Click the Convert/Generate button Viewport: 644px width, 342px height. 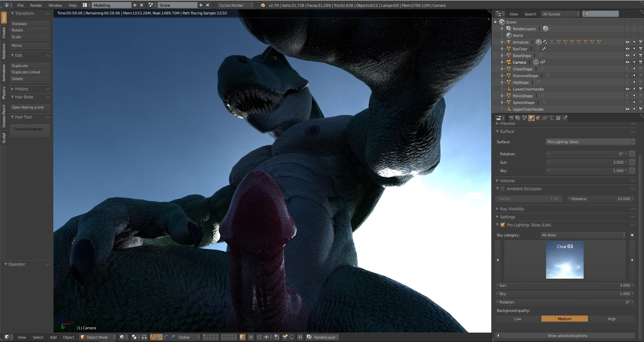[x=30, y=130]
